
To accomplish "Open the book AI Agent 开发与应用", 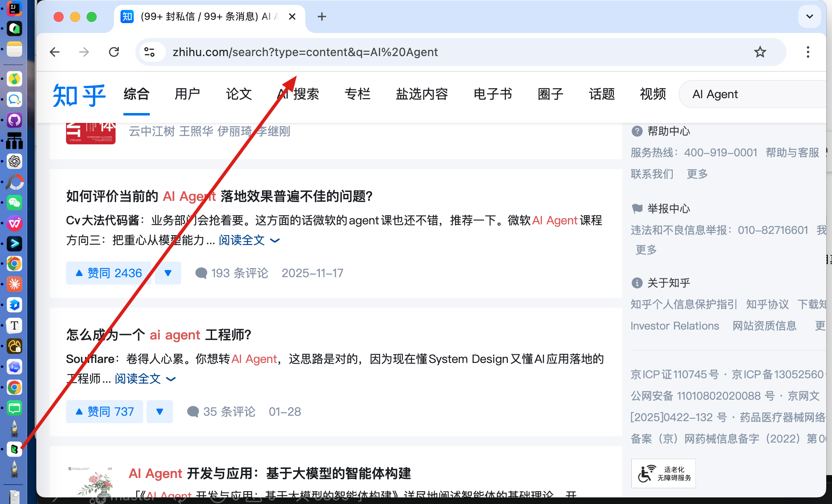I will point(270,473).
